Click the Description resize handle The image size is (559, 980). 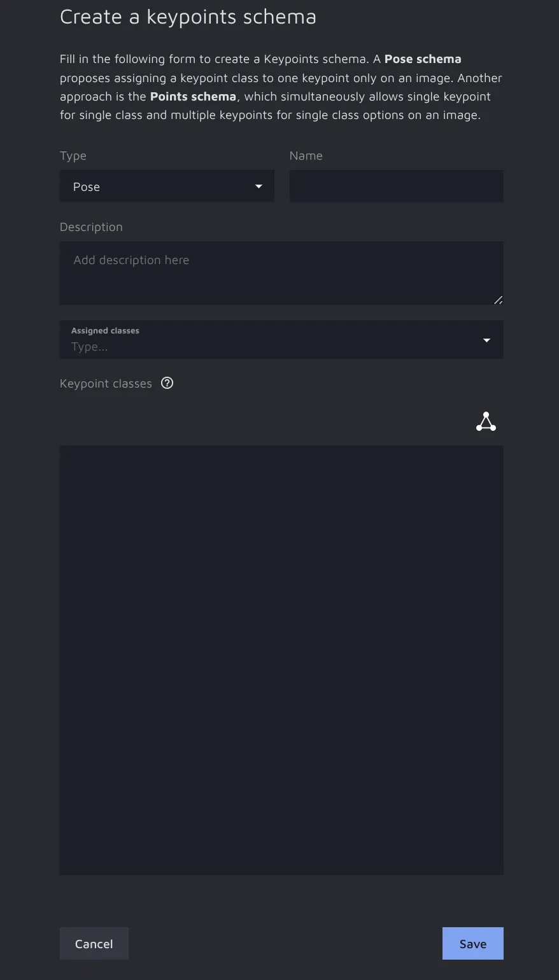tap(498, 300)
